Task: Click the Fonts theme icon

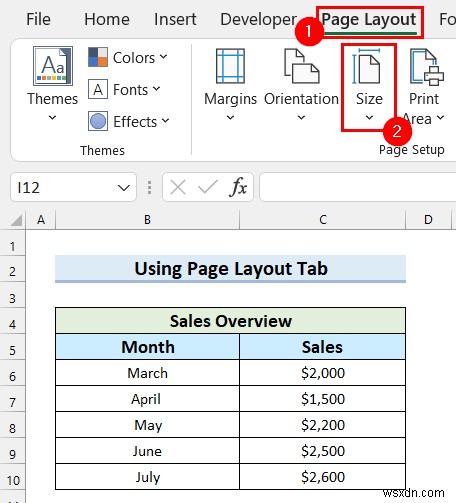Action: click(x=98, y=89)
